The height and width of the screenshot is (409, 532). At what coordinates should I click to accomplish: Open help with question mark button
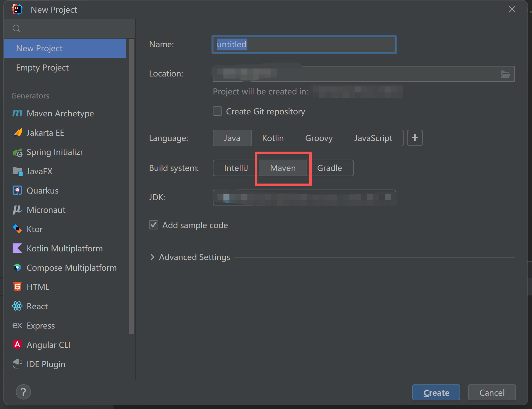pos(23,392)
